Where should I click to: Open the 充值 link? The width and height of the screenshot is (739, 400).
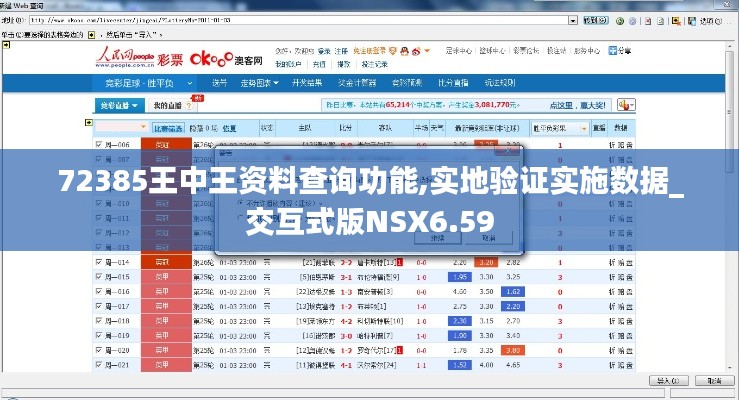319,64
